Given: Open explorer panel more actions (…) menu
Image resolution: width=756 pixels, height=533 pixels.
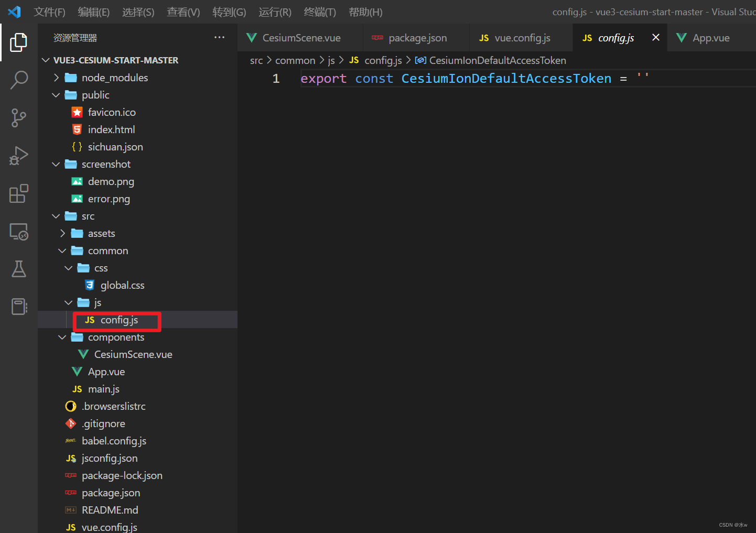Looking at the screenshot, I should [x=219, y=37].
